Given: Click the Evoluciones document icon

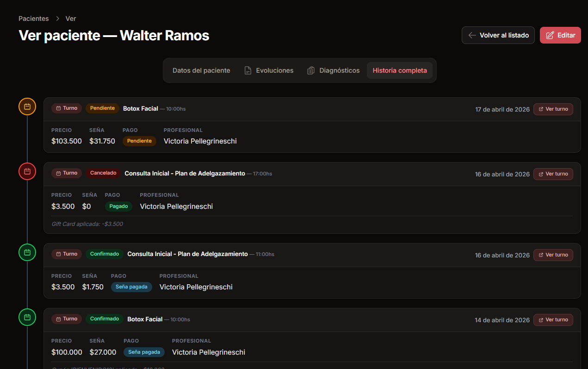Looking at the screenshot, I should pos(248,70).
